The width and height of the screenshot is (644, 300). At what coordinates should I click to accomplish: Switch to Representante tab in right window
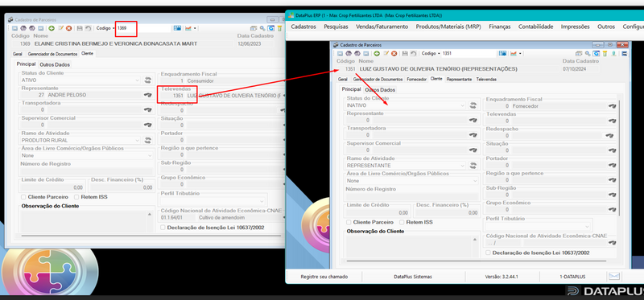point(459,79)
